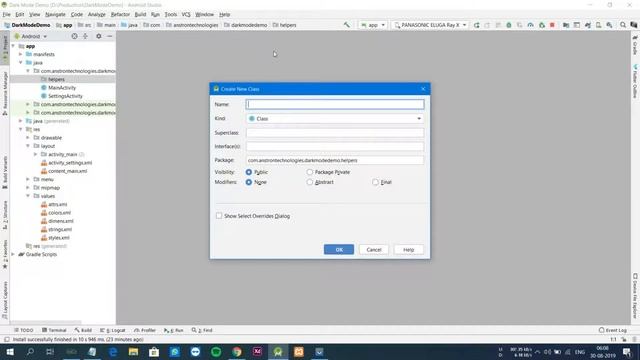
Task: Select Final modifier radio button
Action: 375,182
